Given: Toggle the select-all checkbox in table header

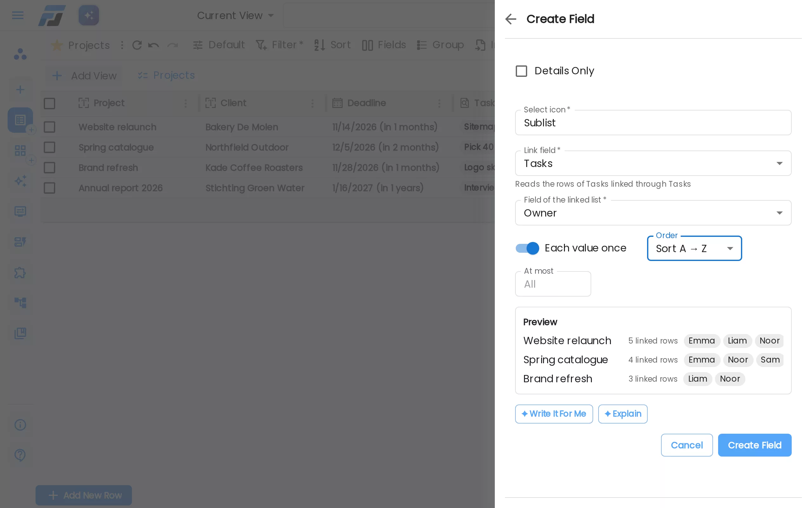Looking at the screenshot, I should pyautogui.click(x=49, y=103).
